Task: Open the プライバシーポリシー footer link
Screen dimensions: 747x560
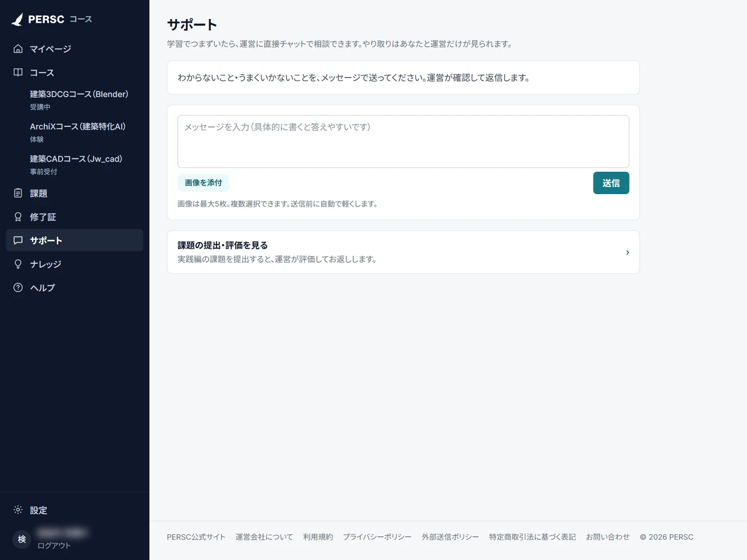Action: click(377, 537)
